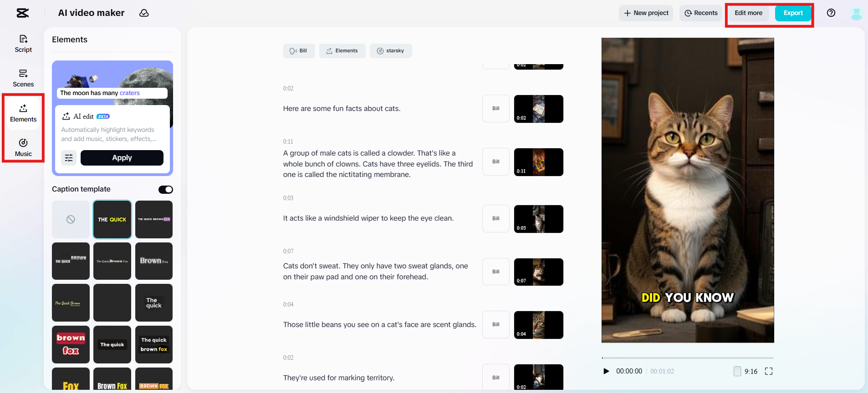Image resolution: width=868 pixels, height=393 pixels.
Task: Choose the small white "The quick" template
Action: (112, 344)
